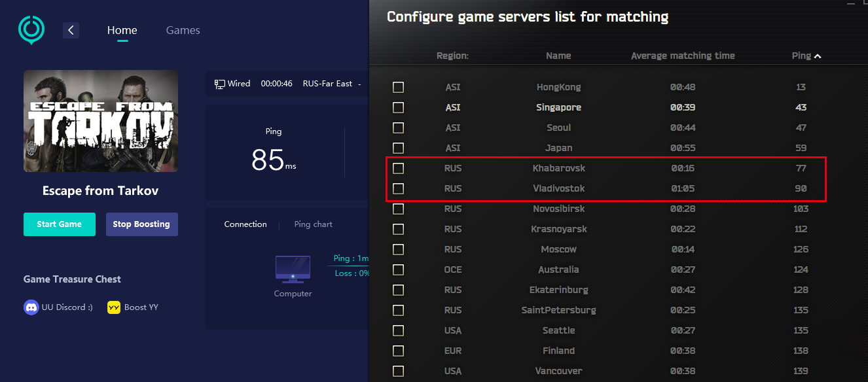Click the RUS-Far East status text
The height and width of the screenshot is (382, 868).
(x=327, y=84)
